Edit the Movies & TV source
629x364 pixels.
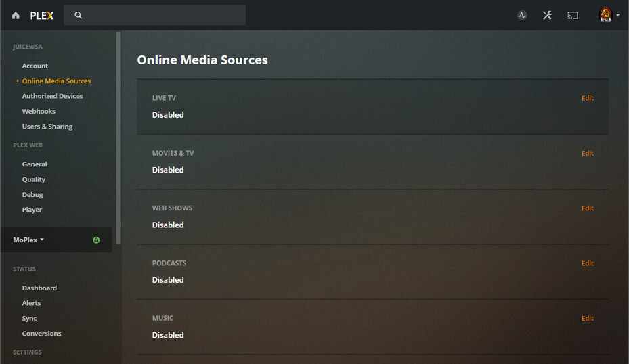click(587, 153)
